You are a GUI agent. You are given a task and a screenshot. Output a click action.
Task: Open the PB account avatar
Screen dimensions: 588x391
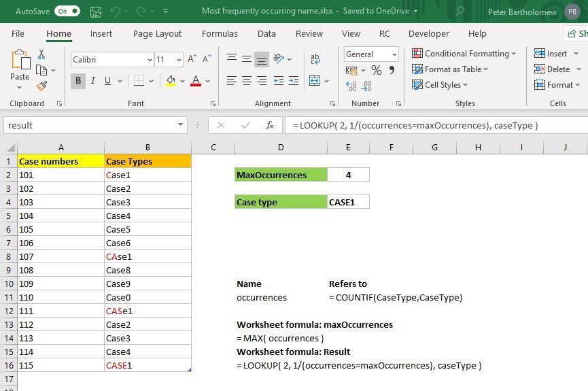[572, 12]
